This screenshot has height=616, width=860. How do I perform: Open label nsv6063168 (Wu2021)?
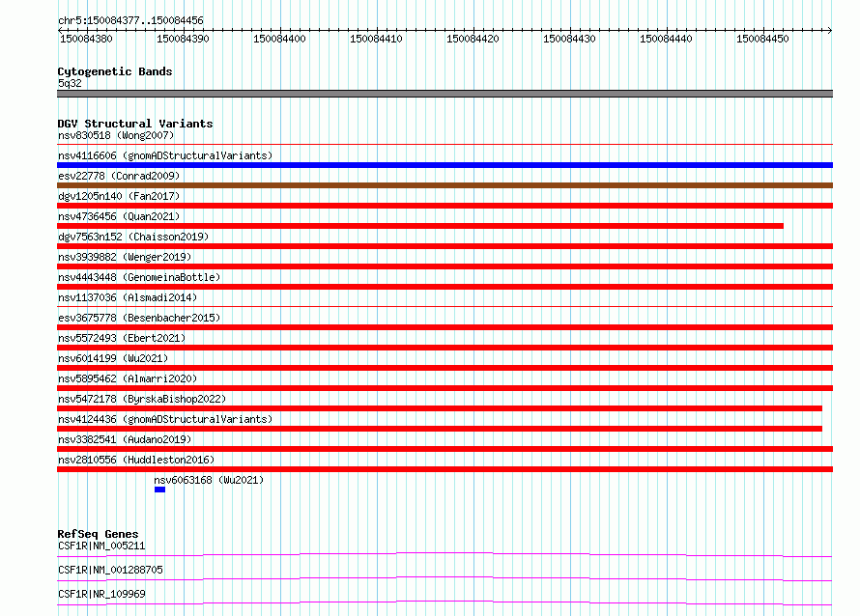pos(209,480)
